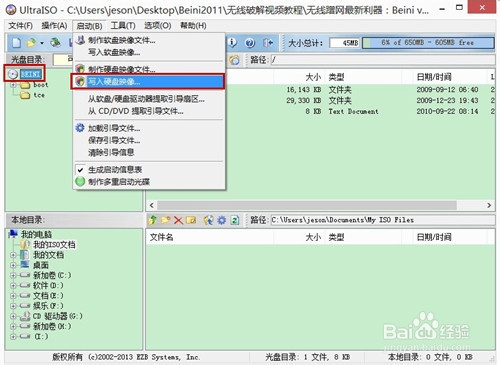Select 我的ISO文档 in the local tree
500x365 pixels.
click(54, 245)
